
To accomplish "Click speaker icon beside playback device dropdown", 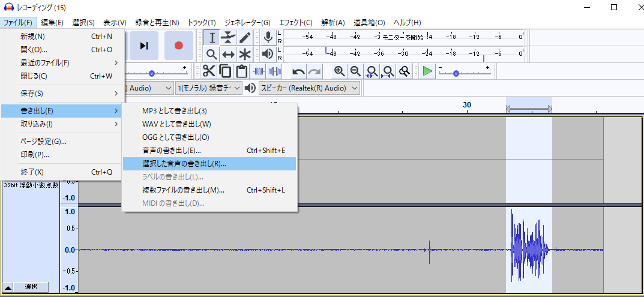I will pos(250,88).
